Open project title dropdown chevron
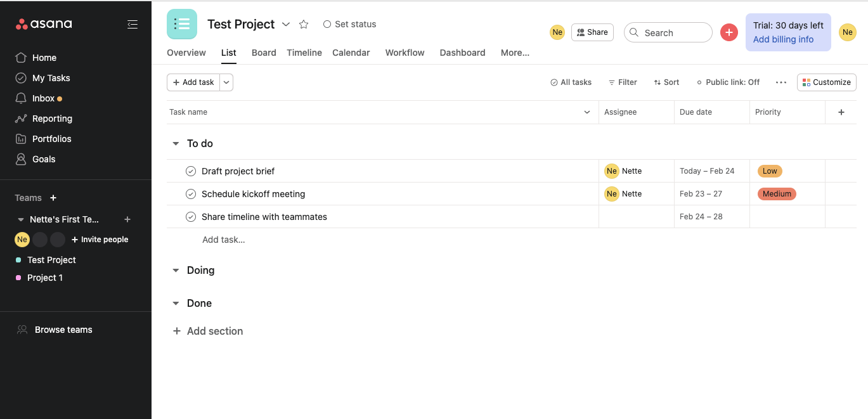Viewport: 868px width, 419px height. [x=286, y=24]
